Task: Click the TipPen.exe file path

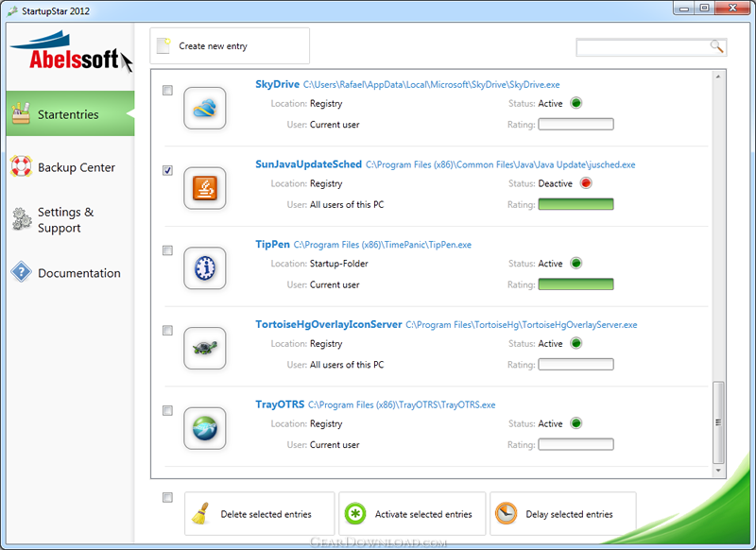Action: (383, 245)
